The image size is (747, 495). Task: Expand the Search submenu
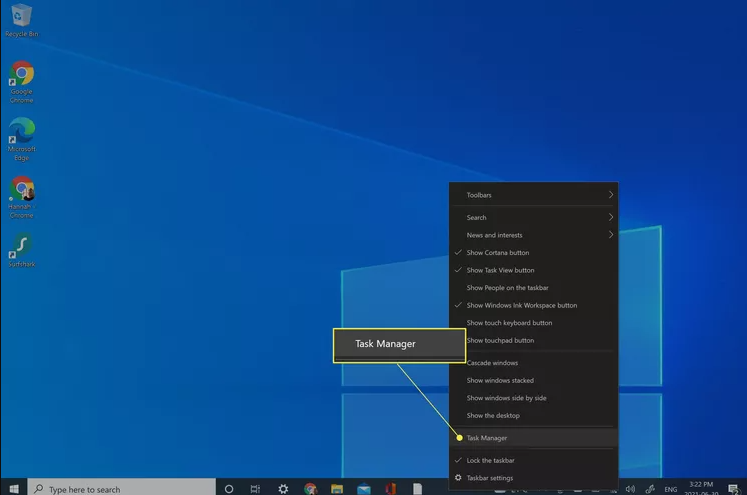point(534,217)
